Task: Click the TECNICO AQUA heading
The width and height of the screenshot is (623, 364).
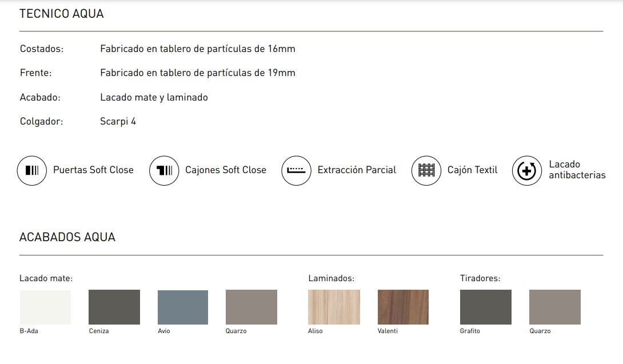Action: pyautogui.click(x=62, y=14)
